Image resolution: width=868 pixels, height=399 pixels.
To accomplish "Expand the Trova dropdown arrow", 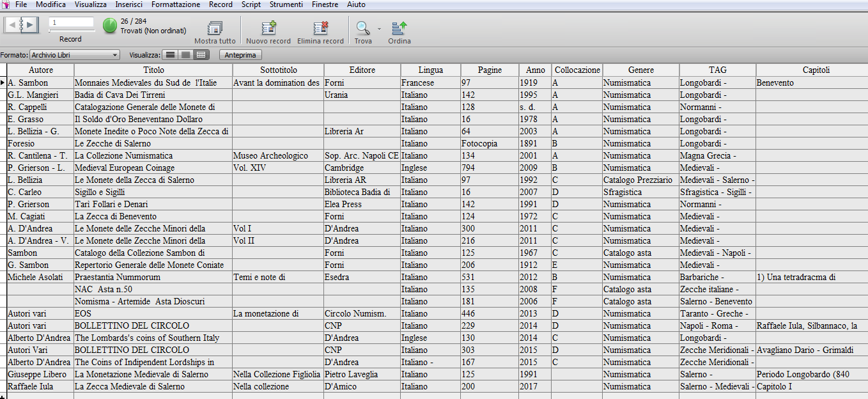I will pos(379,29).
